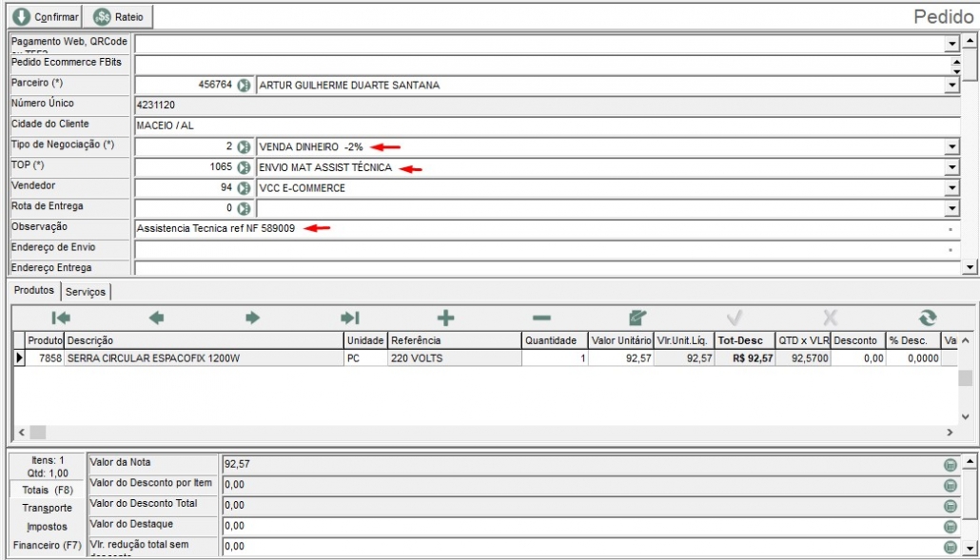This screenshot has width=980, height=560.
Task: Jump to last product record
Action: (x=349, y=319)
